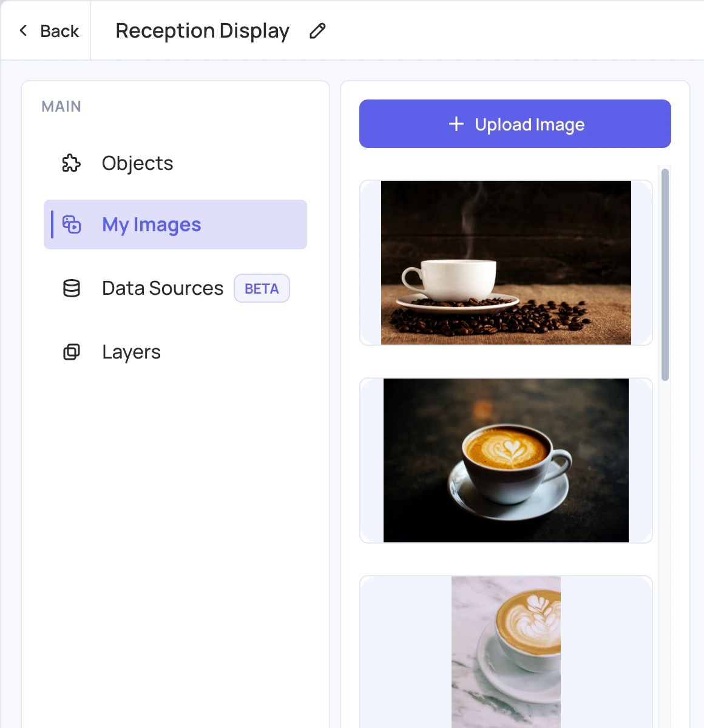The image size is (704, 728).
Task: Click the BETA badge beside Data Sources
Action: coord(262,288)
